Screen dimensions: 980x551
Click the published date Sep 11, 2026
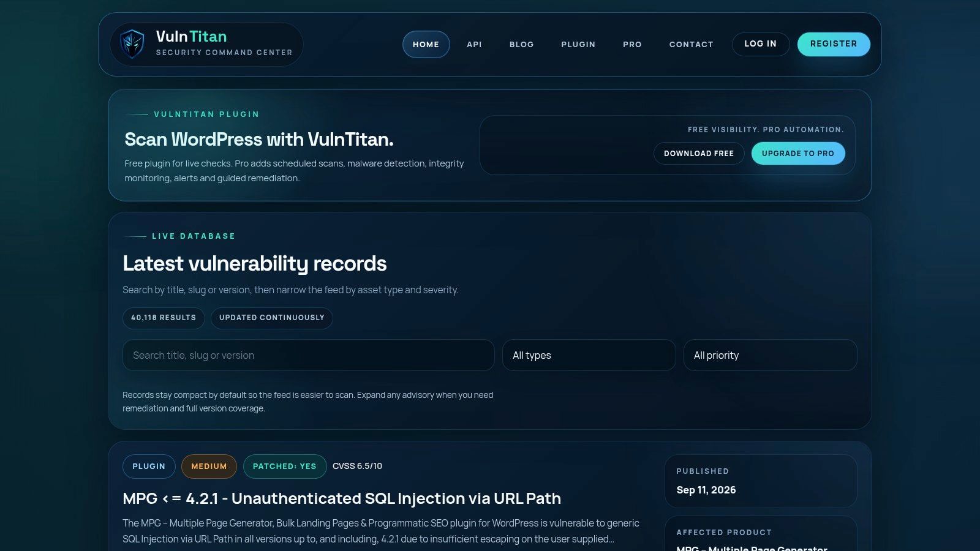(706, 490)
